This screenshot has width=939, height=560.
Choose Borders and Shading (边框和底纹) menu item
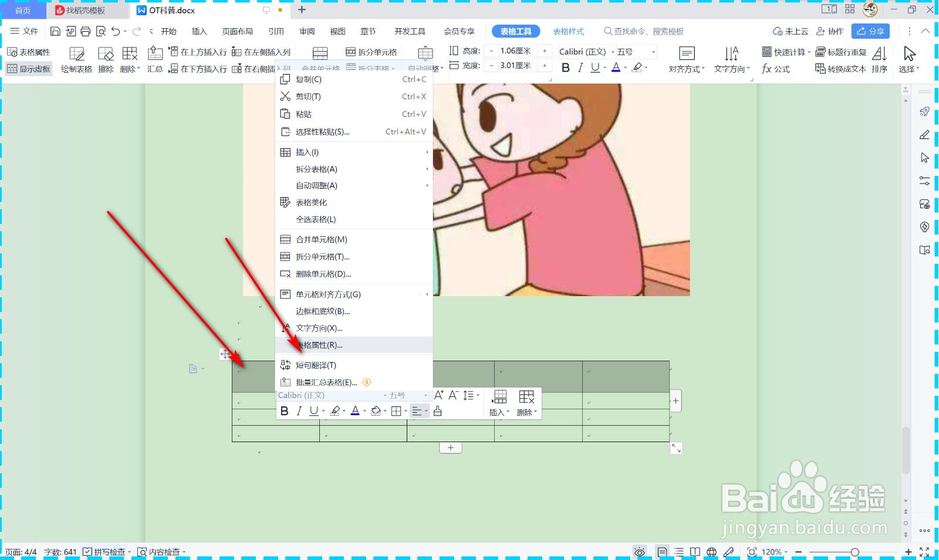coord(354,311)
